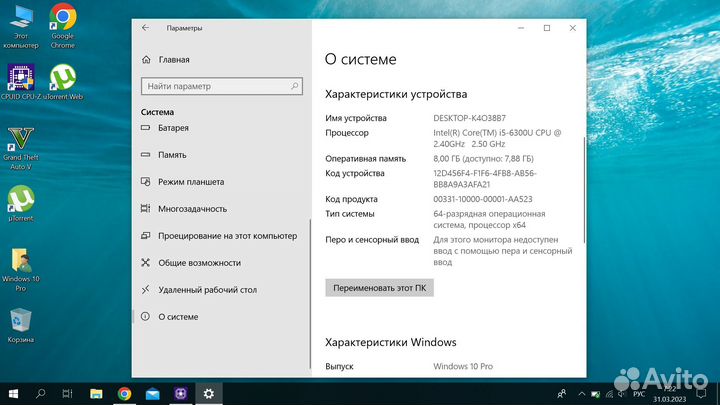Click the volume speaker tray icon
720x405 pixels.
[622, 394]
